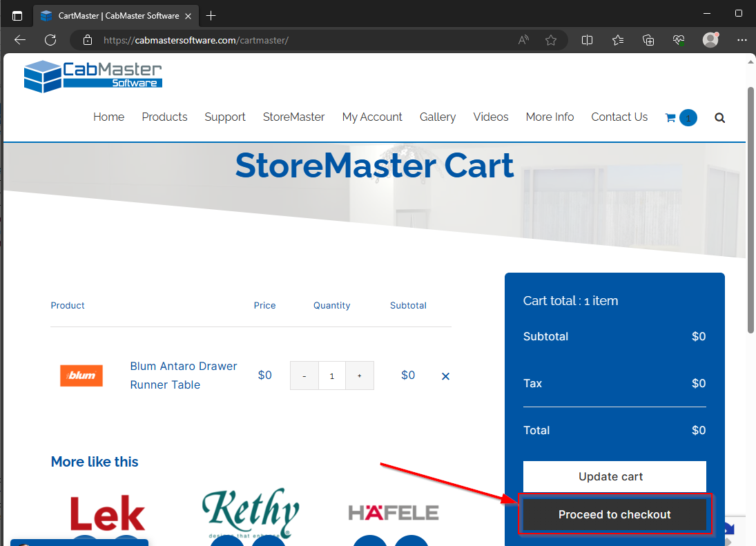Image resolution: width=756 pixels, height=546 pixels.
Task: Reload the page with the refresh icon
Action: coord(50,40)
